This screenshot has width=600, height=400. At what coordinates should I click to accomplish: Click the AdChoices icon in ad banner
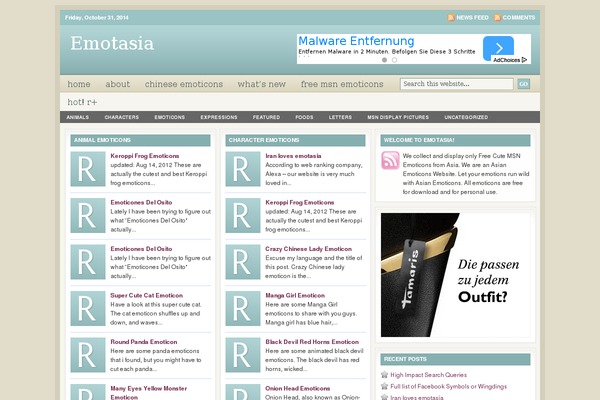(524, 60)
